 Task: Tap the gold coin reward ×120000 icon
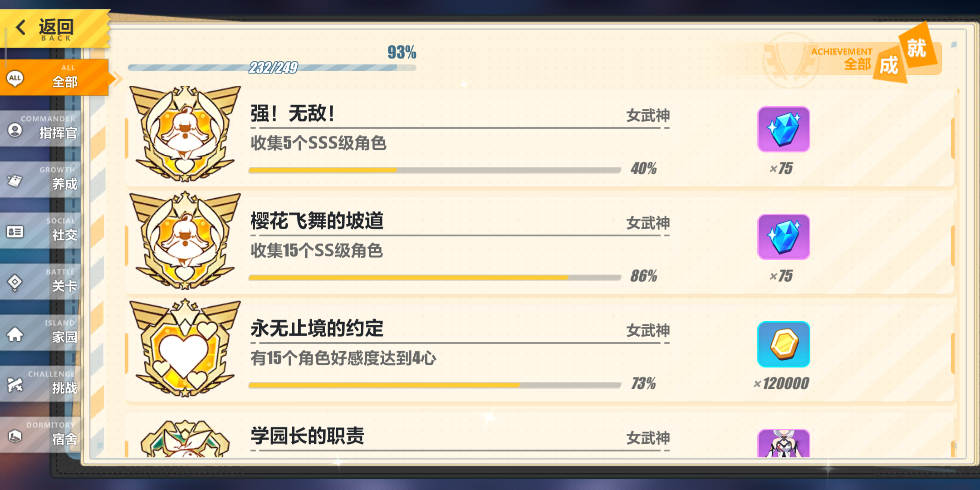point(784,344)
